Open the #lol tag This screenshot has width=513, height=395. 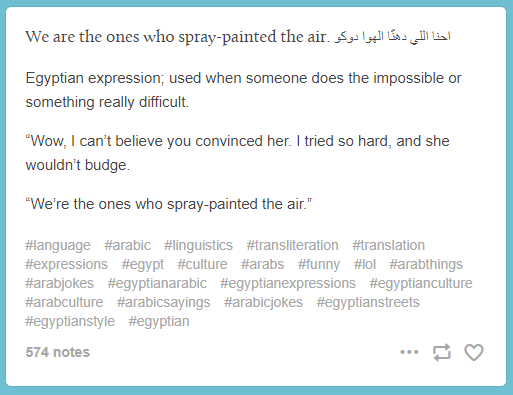point(365,265)
